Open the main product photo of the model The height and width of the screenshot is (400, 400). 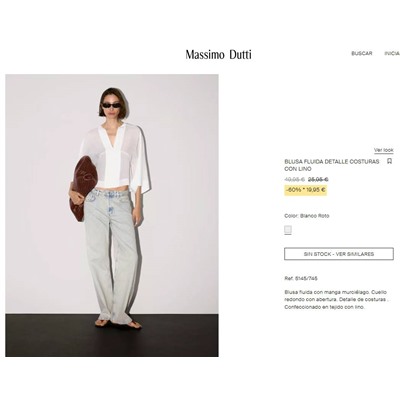coord(112,215)
